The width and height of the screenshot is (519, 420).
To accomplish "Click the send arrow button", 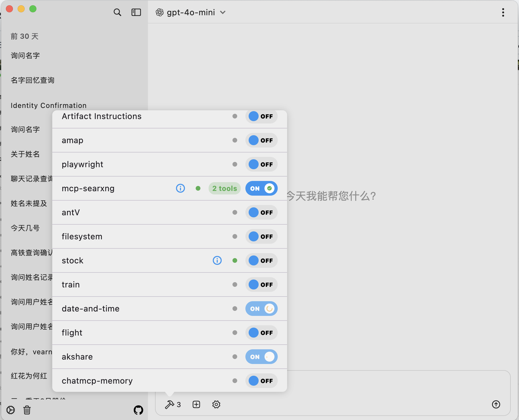I will click(x=496, y=404).
